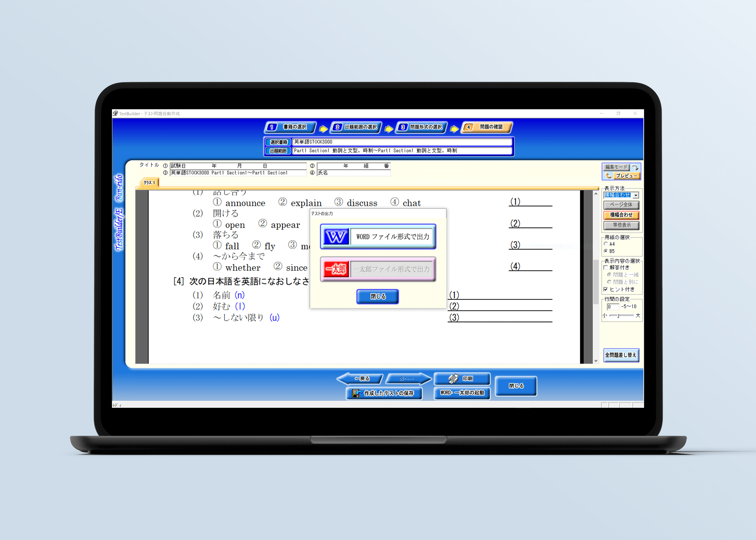756x540 pixels.
Task: Click 次へ forward arrow button
Action: (409, 378)
